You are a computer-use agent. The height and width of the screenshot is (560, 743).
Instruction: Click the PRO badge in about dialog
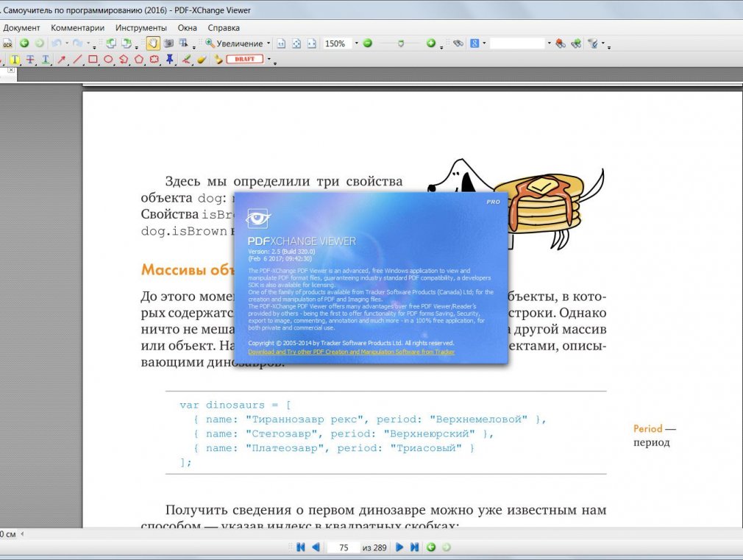click(494, 202)
